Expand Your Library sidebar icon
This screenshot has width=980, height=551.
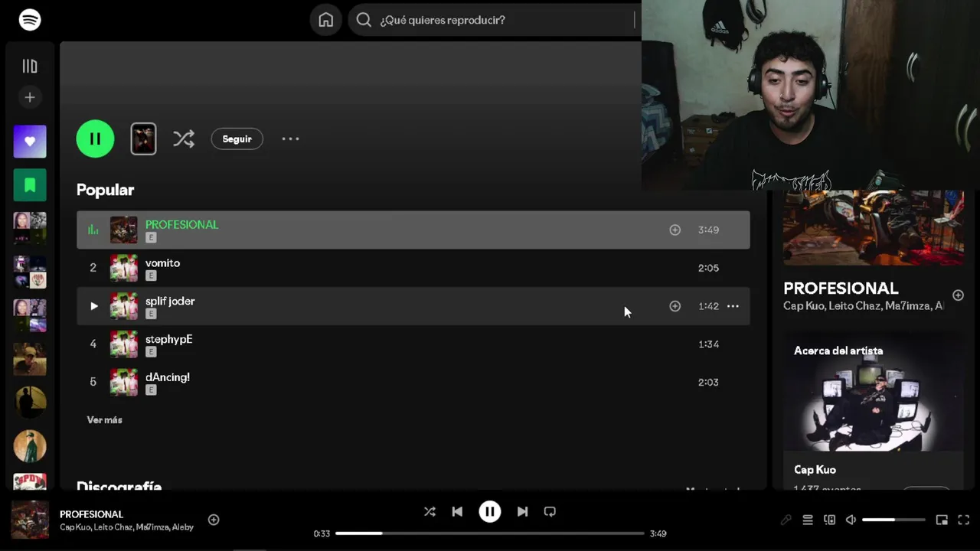coord(30,67)
